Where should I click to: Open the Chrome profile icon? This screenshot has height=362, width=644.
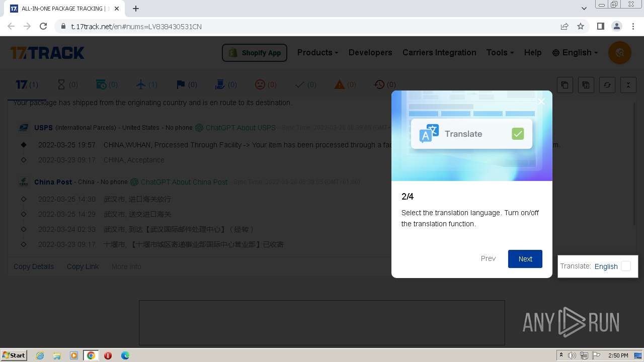616,26
